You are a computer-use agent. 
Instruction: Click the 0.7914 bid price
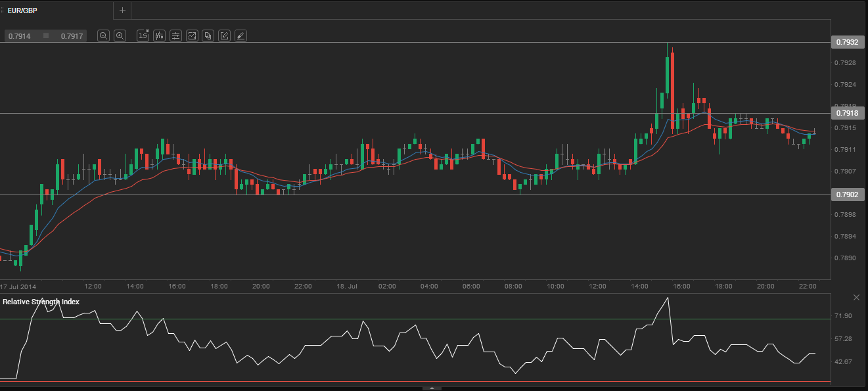(x=20, y=36)
